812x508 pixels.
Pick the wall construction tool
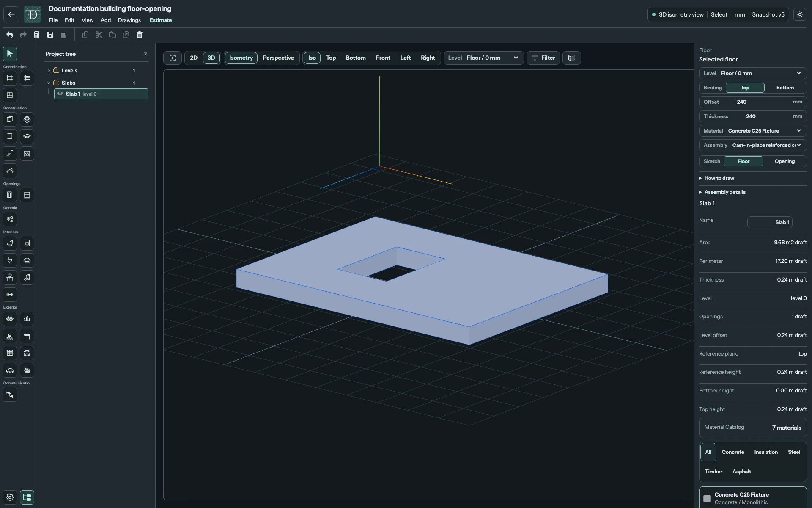(x=10, y=119)
